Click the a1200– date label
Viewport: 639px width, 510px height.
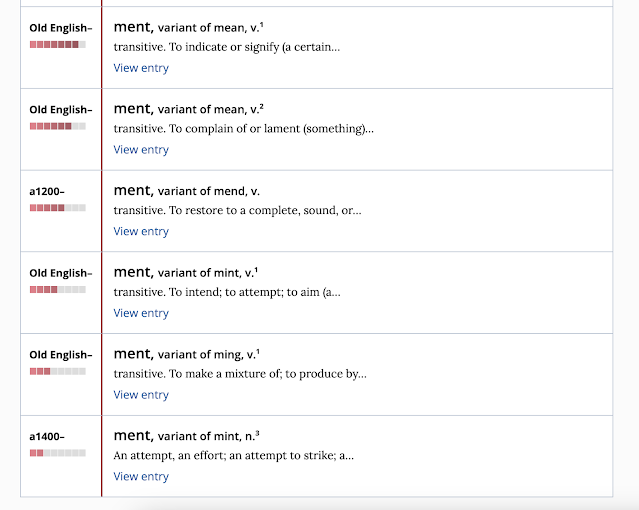(x=47, y=191)
